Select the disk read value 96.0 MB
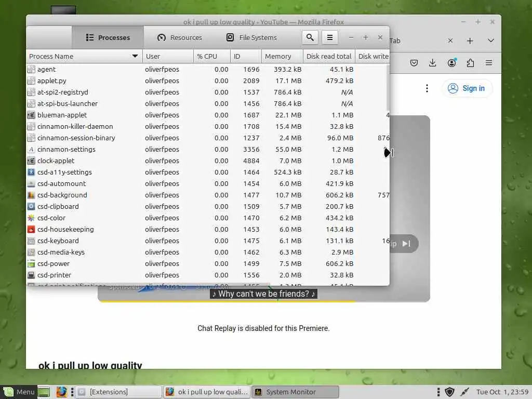The image size is (532, 399). click(x=340, y=138)
